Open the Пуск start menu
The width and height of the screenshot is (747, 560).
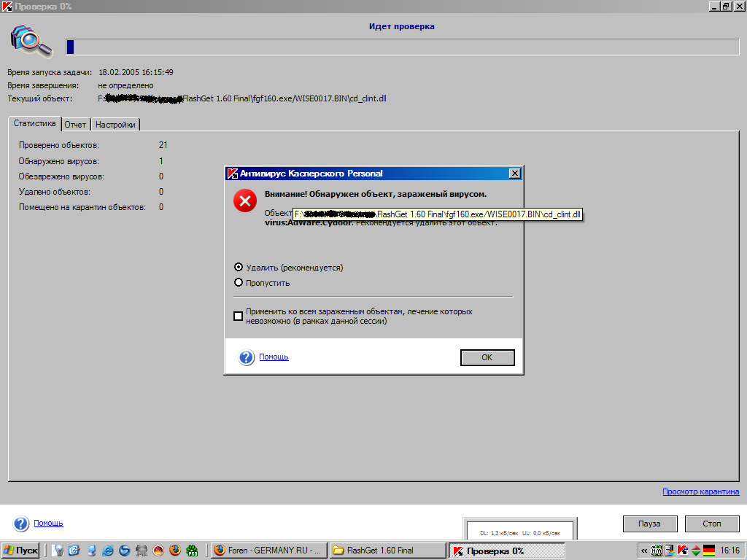(x=20, y=551)
